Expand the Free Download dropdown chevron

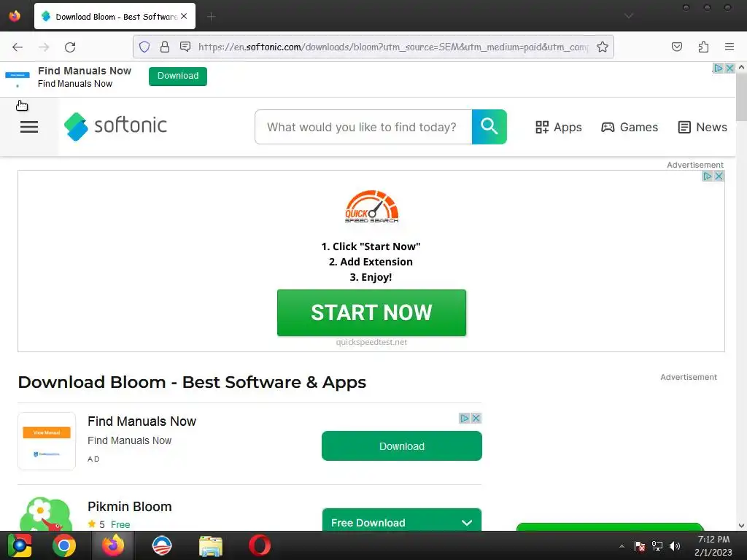click(467, 523)
